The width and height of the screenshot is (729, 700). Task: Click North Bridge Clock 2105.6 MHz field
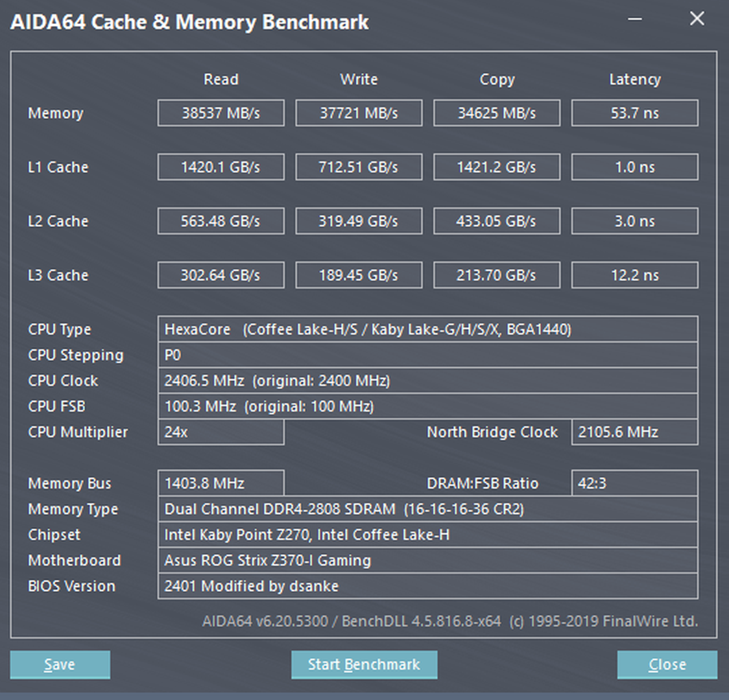634,432
